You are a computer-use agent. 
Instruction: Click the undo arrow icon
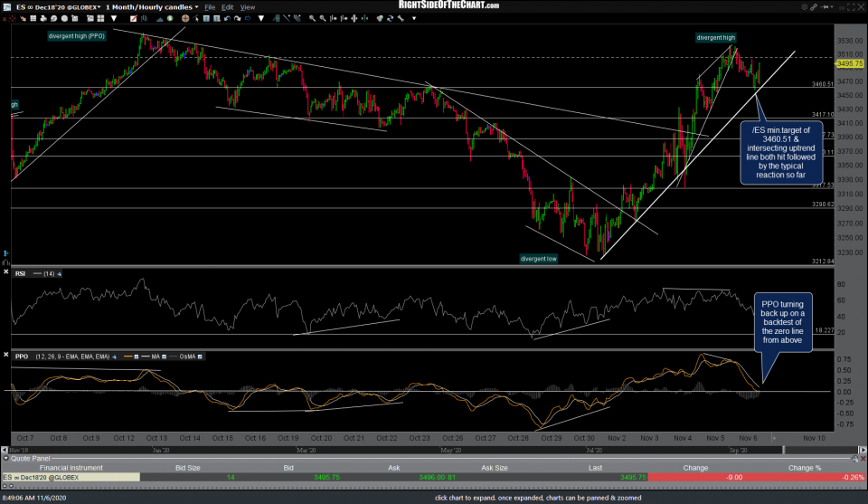[x=227, y=18]
